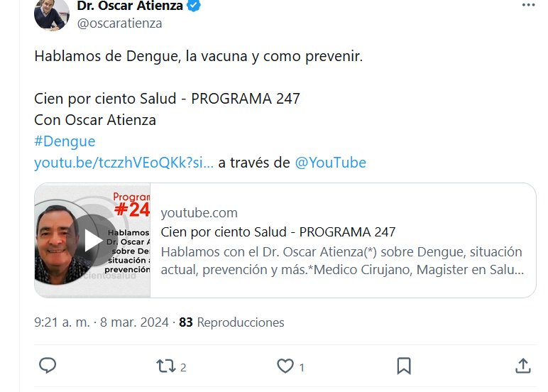Click the @oscaratienza handle
This screenshot has width=548, height=392.
click(119, 23)
